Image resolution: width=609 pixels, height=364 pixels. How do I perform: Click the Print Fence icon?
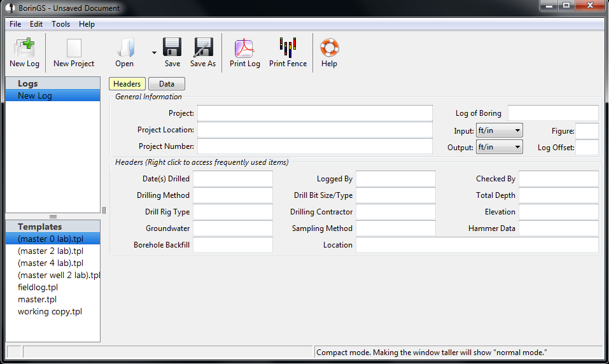[x=288, y=47]
